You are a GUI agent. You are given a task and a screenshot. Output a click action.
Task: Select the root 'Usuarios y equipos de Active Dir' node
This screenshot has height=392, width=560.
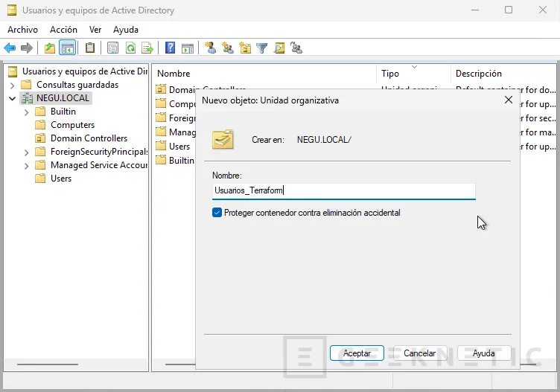[85, 71]
